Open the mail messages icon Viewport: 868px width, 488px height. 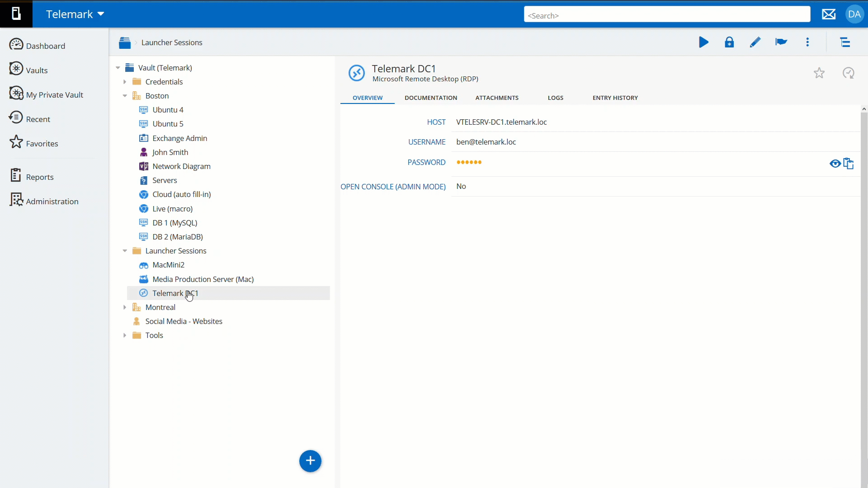point(829,14)
